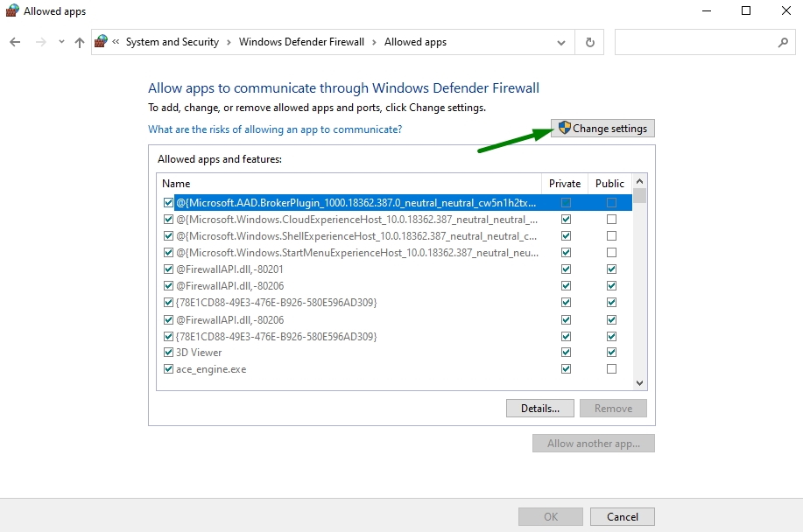Open the risks of allowing an app link

point(275,129)
